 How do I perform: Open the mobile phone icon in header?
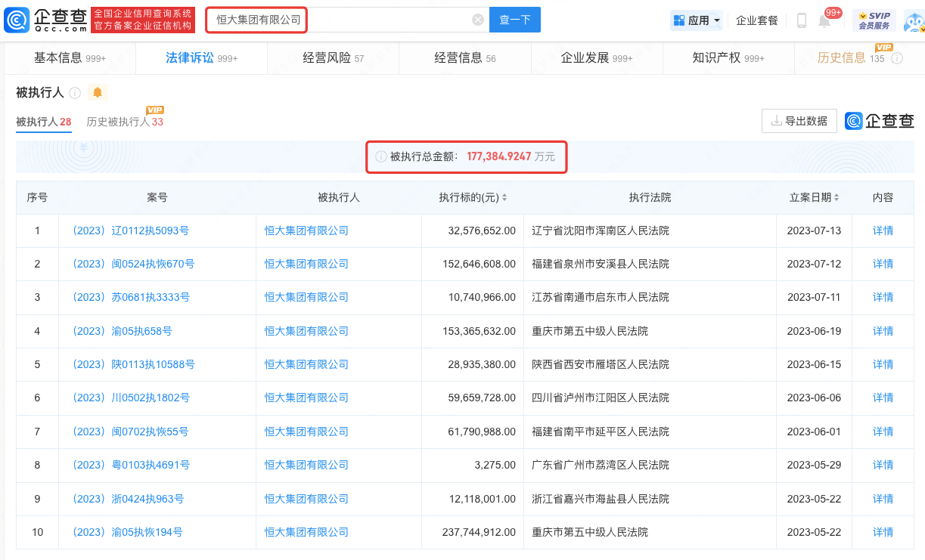pyautogui.click(x=802, y=20)
